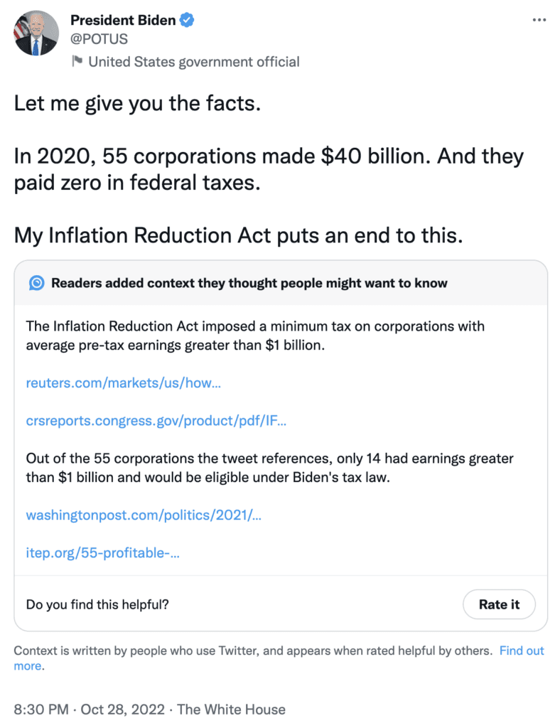Open the three-dot more options menu
560x728 pixels.
coord(539,20)
